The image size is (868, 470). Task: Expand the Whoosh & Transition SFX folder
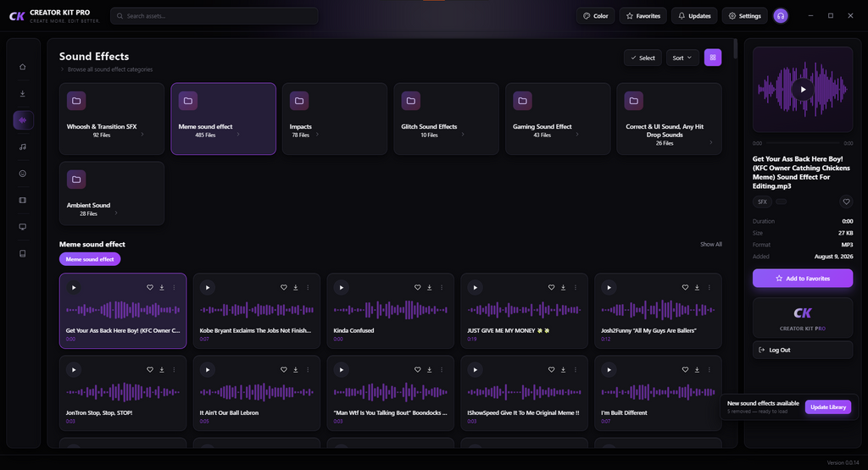pos(142,135)
